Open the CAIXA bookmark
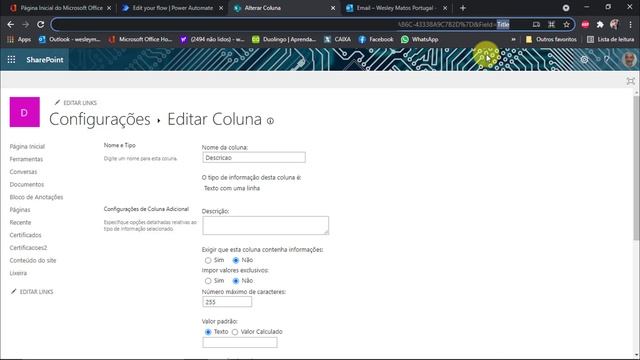This screenshot has width=640, height=360. 337,40
